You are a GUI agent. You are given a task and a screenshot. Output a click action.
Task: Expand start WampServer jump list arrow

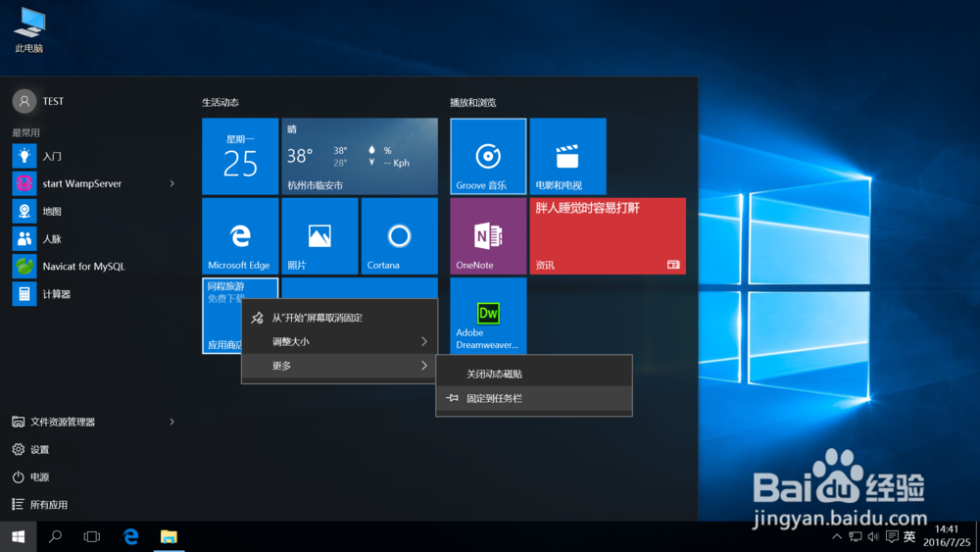171,183
